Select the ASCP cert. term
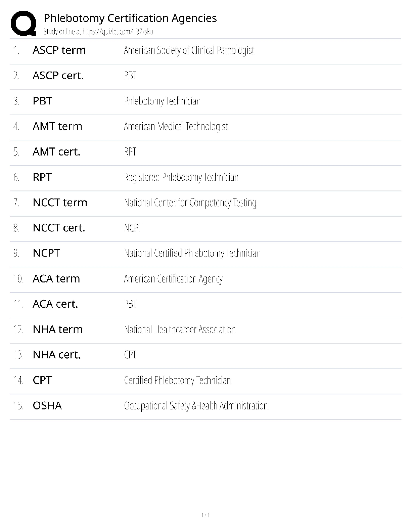 click(x=58, y=76)
